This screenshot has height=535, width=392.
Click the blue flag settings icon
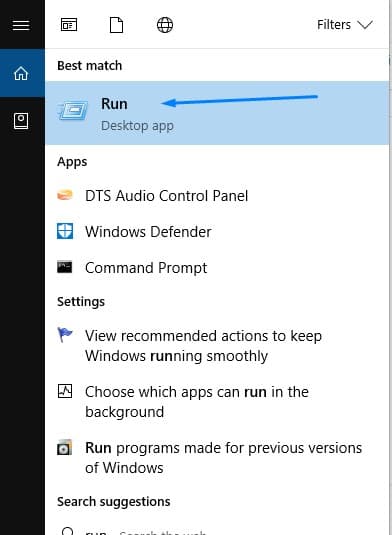point(65,335)
